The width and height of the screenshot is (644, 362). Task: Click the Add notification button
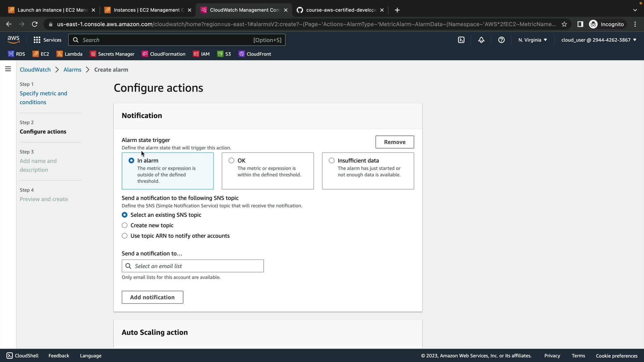click(152, 297)
